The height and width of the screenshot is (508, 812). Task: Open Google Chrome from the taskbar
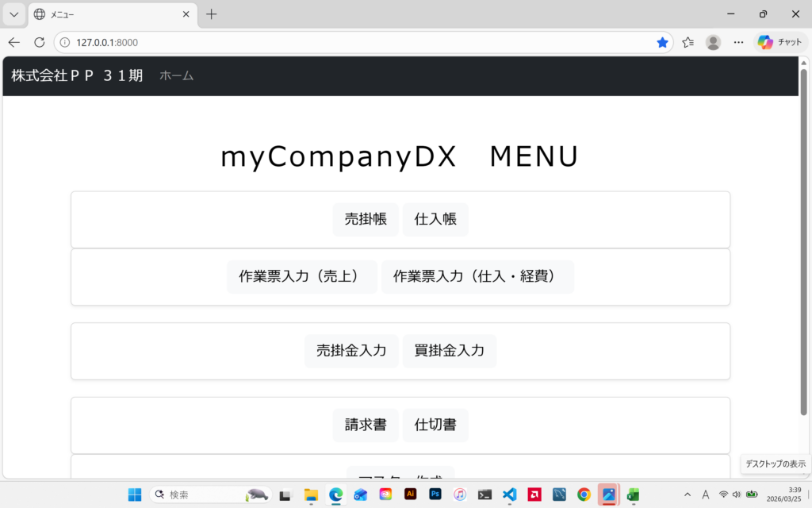[584, 495]
